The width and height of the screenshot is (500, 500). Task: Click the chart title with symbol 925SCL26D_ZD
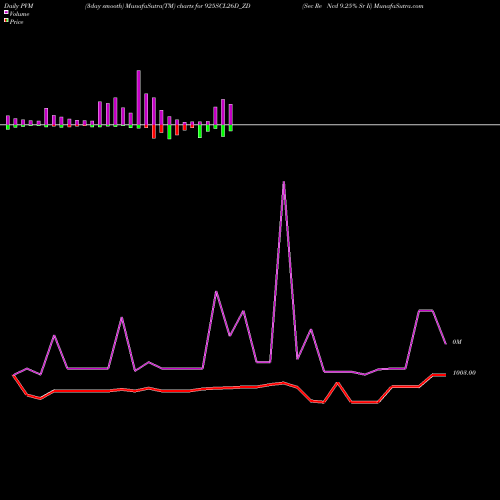coord(168,6)
